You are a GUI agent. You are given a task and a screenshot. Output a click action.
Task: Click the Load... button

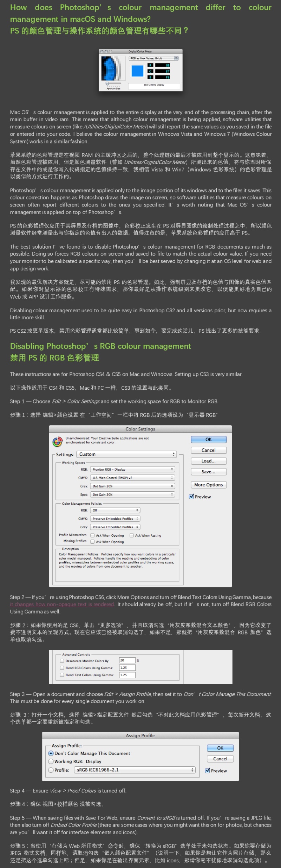(209, 461)
